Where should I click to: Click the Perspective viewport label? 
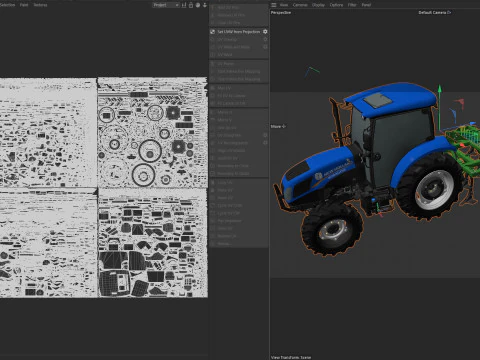coord(281,12)
